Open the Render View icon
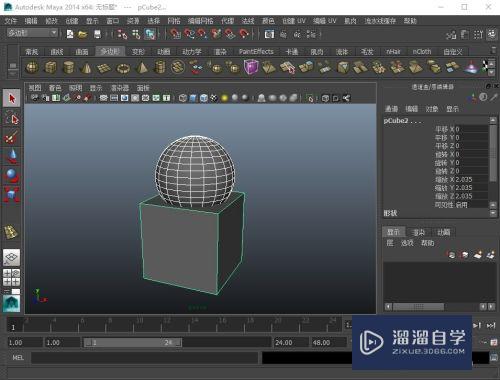The height and width of the screenshot is (380, 500). pyautogui.click(x=269, y=34)
